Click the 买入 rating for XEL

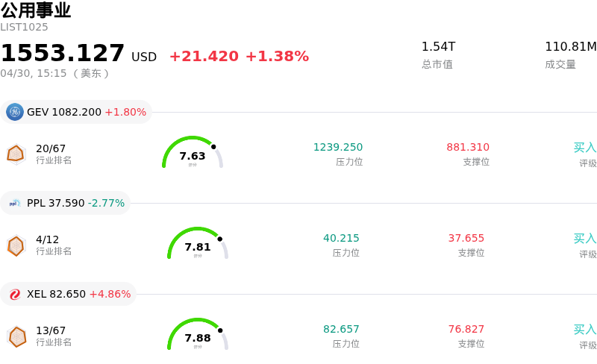pyautogui.click(x=585, y=330)
